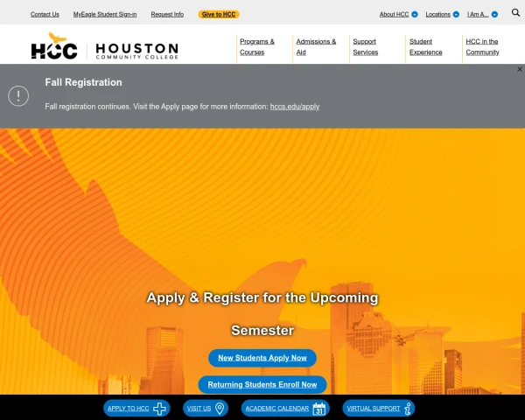Open the Student Experience menu
Viewport: 525px width, 420px height.
[x=425, y=47]
